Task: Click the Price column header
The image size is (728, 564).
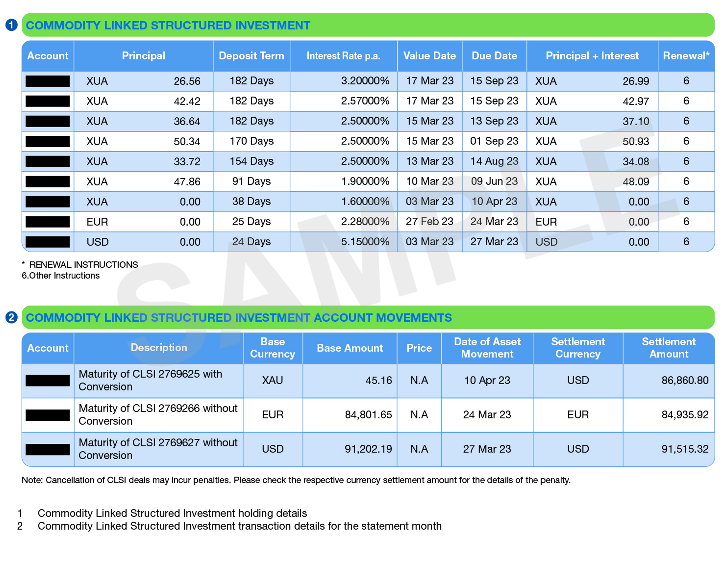Action: coord(419,348)
